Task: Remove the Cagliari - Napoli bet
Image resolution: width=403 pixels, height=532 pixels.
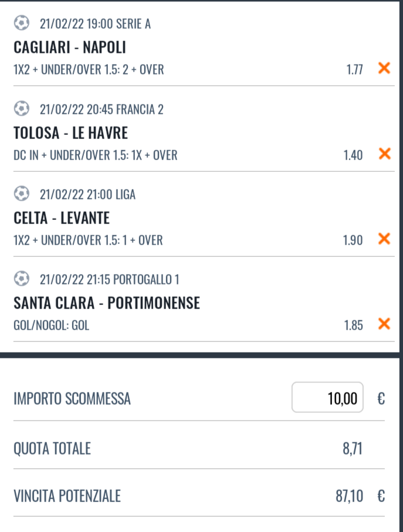Action: pyautogui.click(x=384, y=68)
